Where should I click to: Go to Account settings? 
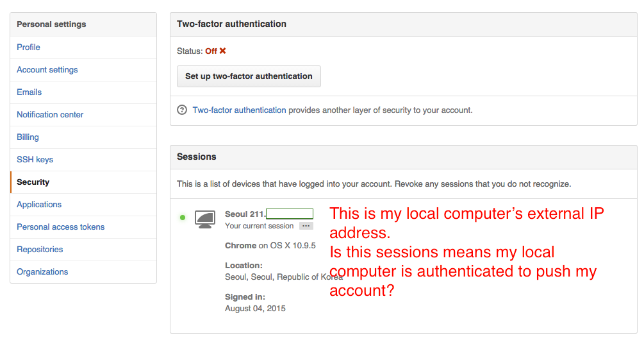(x=47, y=70)
